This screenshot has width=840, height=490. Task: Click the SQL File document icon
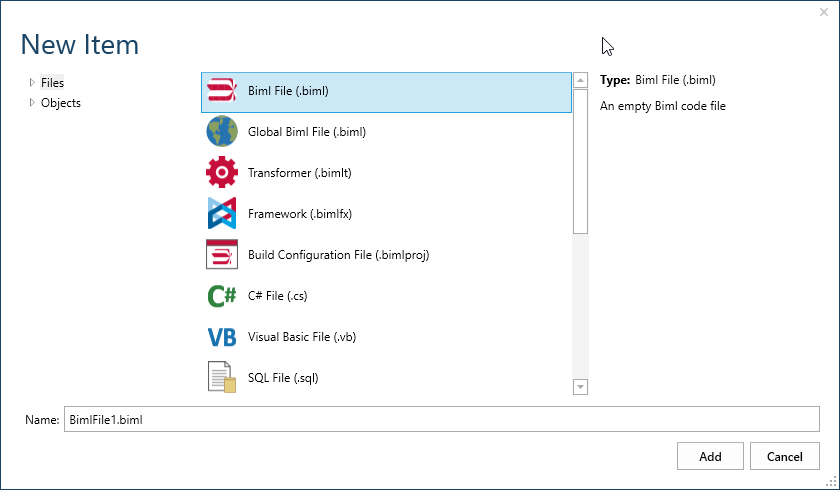point(221,378)
